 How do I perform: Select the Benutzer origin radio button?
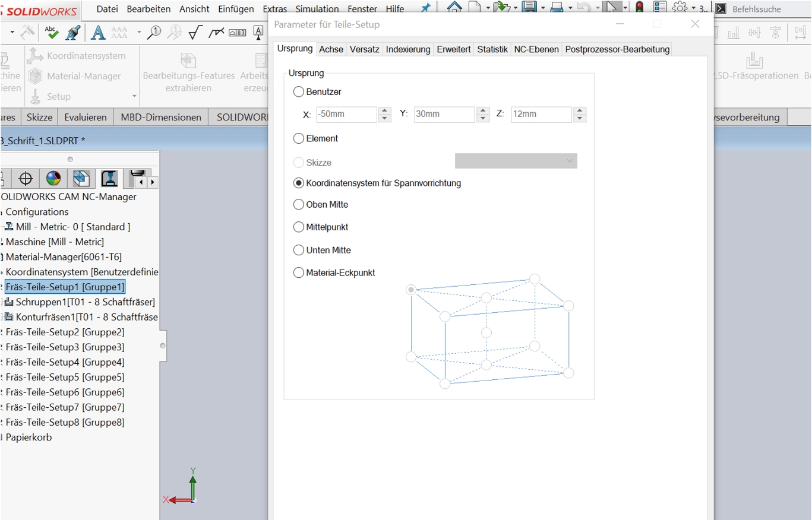tap(299, 92)
